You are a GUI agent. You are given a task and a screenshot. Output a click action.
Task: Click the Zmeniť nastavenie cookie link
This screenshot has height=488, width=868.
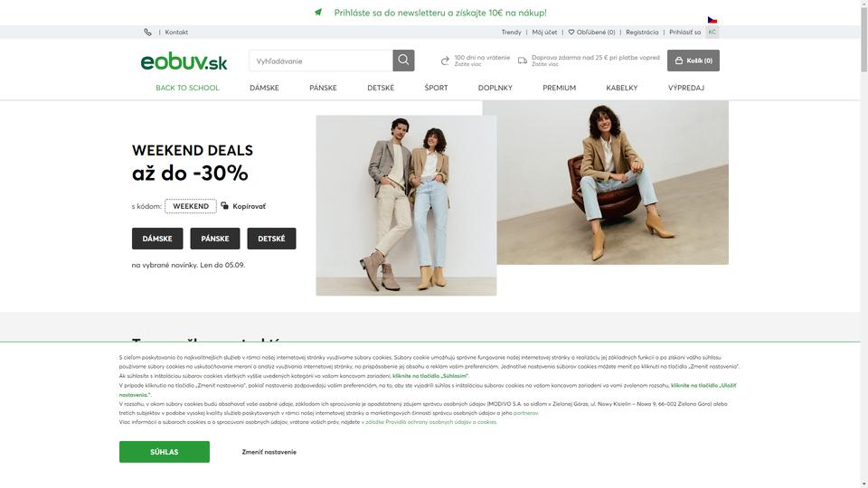click(x=269, y=452)
